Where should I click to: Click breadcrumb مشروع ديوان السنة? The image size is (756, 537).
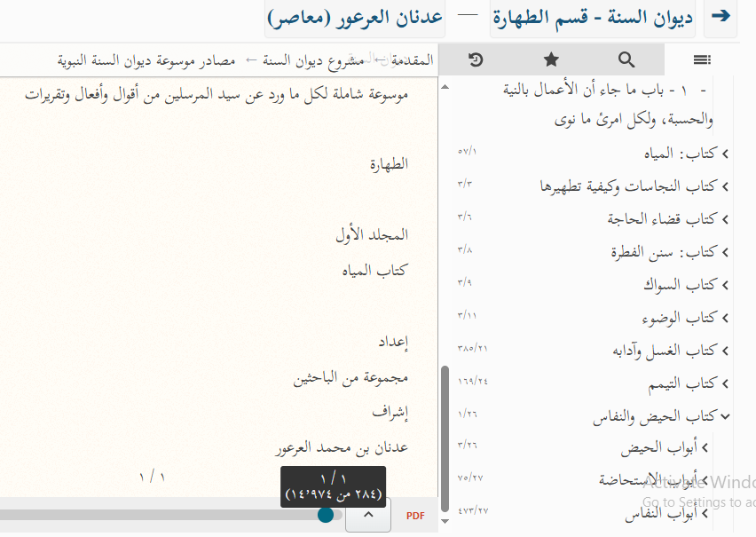[x=313, y=60]
